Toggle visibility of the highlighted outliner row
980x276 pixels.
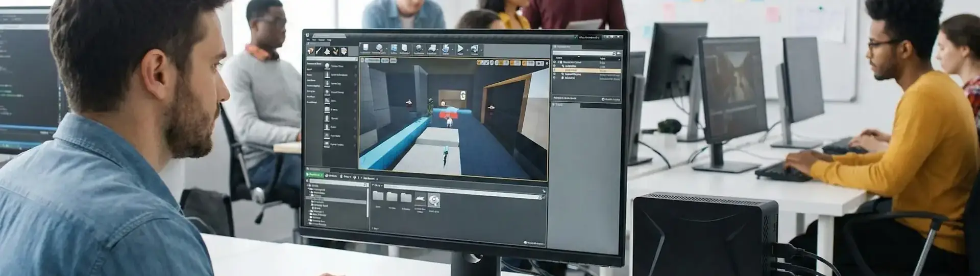pos(555,70)
